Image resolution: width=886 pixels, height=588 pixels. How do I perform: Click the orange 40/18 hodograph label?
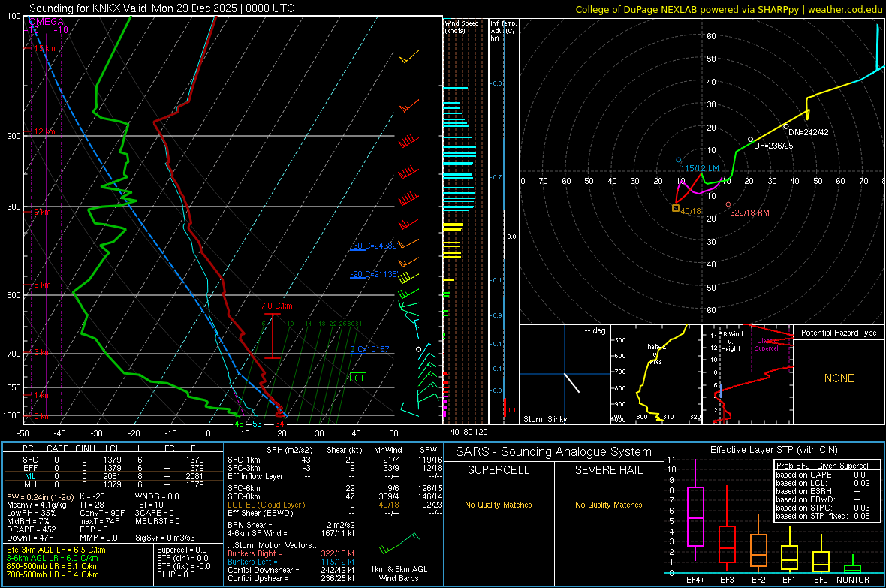(x=691, y=211)
